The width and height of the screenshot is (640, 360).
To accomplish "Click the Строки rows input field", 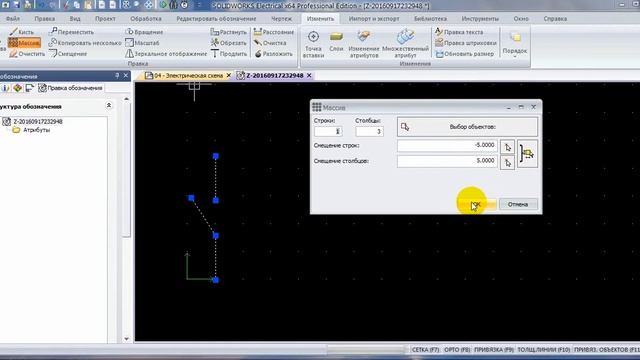I will pos(328,131).
